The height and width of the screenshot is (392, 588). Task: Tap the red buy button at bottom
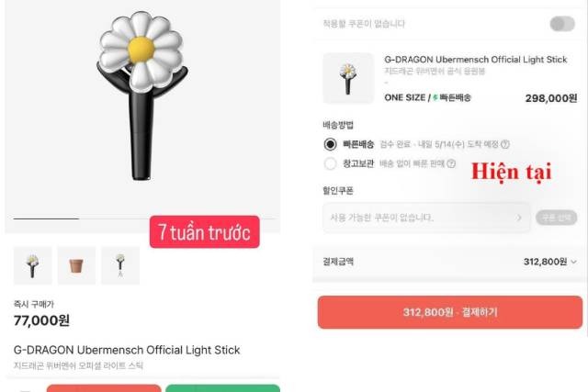point(104,388)
